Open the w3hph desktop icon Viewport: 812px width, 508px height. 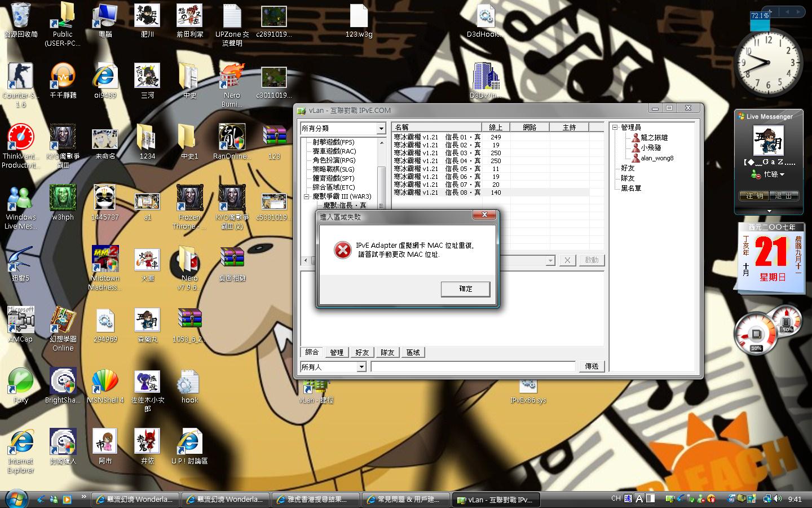(x=63, y=203)
